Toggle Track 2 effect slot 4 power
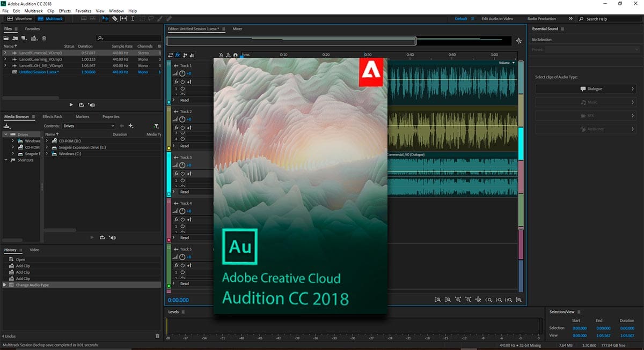 pos(182,139)
